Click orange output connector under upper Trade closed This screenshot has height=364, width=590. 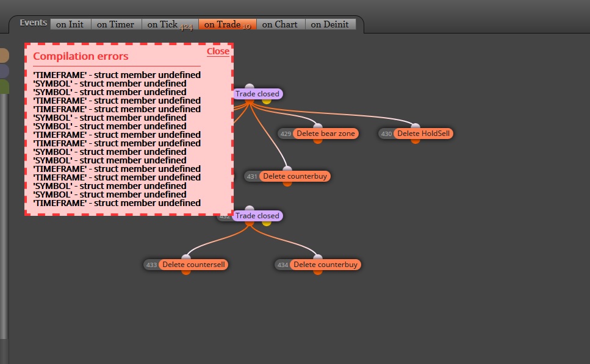pos(250,102)
